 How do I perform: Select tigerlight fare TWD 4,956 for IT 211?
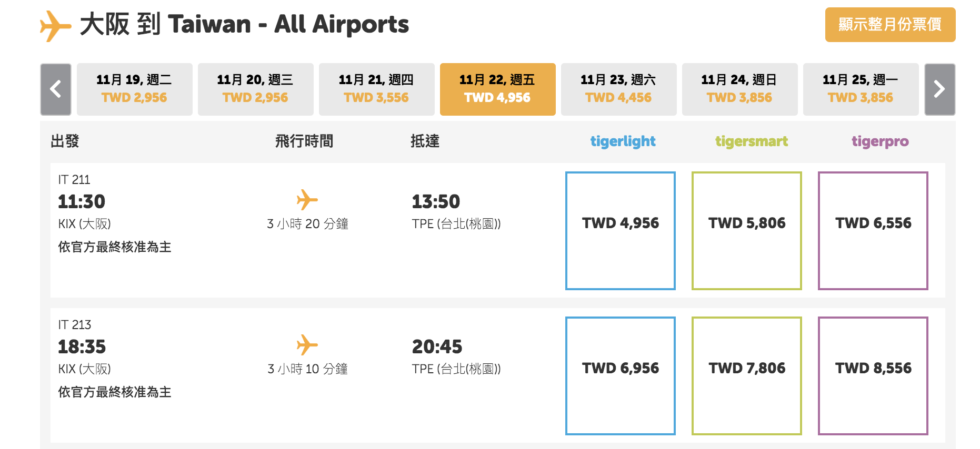click(621, 231)
